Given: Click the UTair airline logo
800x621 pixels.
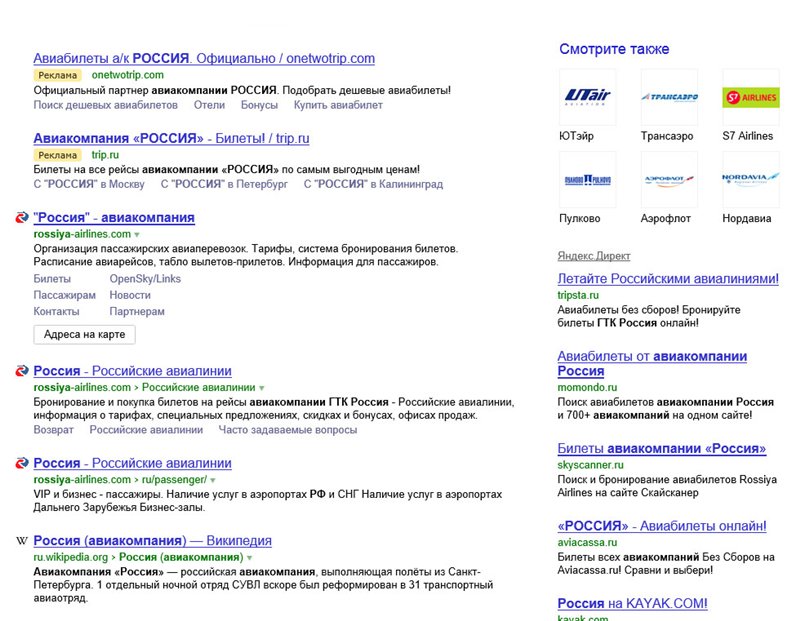Looking at the screenshot, I should click(x=587, y=97).
